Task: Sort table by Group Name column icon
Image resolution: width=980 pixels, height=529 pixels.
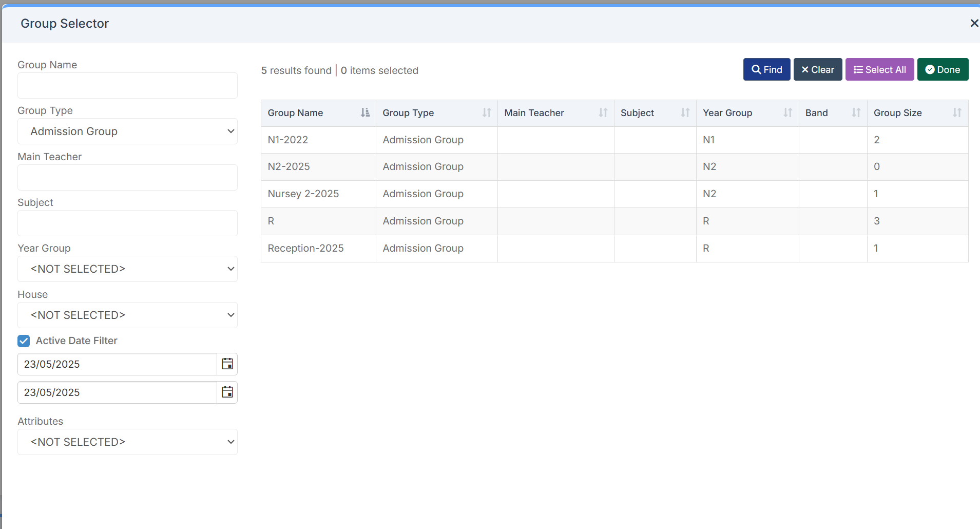Action: [x=365, y=113]
